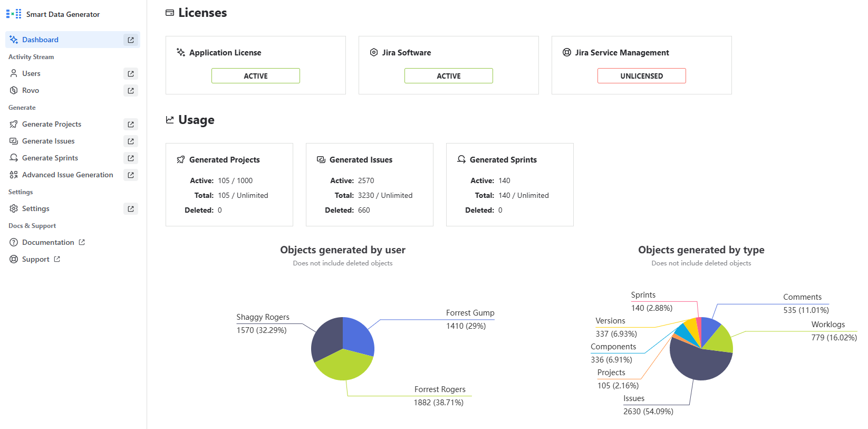Click the chart icon beside Usage heading

[170, 120]
